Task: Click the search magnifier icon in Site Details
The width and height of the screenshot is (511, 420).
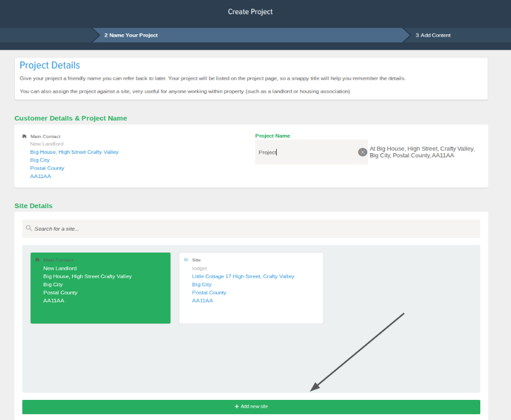Action: click(28, 228)
